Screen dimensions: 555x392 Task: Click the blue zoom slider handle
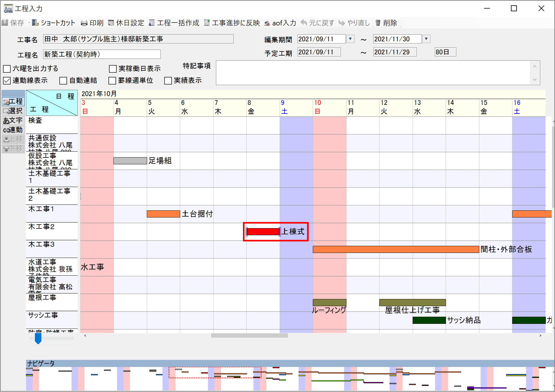pyautogui.click(x=38, y=339)
